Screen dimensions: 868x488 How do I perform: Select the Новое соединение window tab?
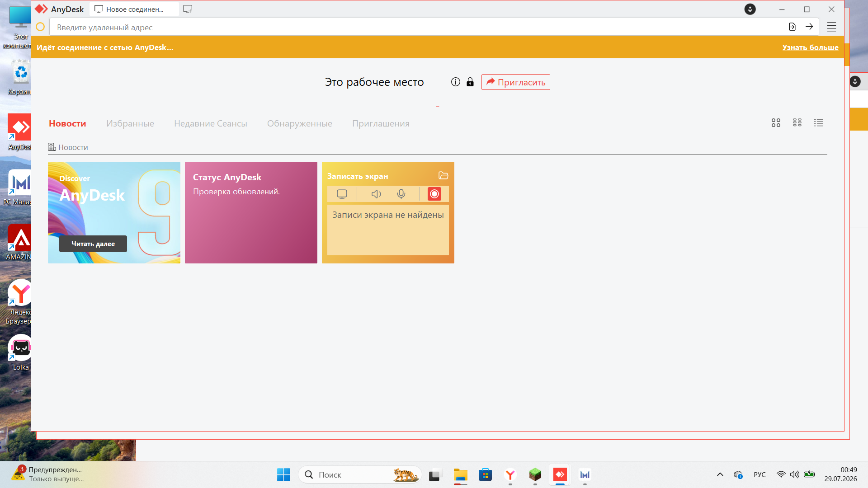[134, 9]
